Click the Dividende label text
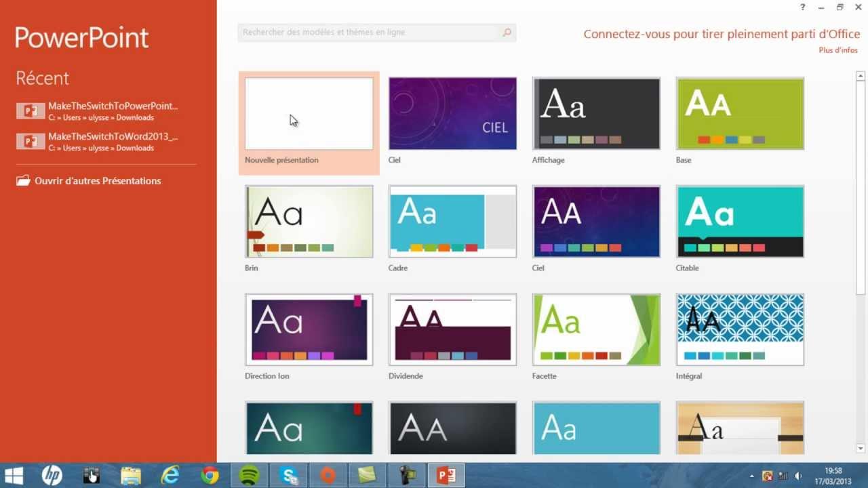 point(406,375)
